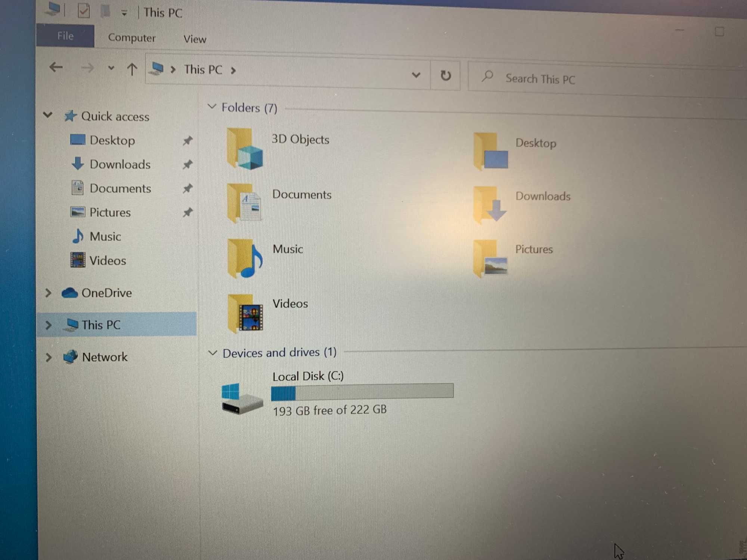Screen dimensions: 747x560
Task: Collapse the Folders (7) section
Action: point(211,108)
